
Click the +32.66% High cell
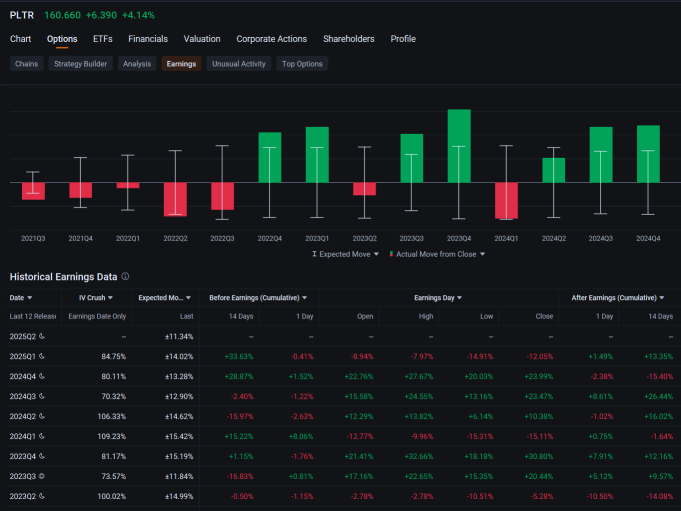coord(419,456)
